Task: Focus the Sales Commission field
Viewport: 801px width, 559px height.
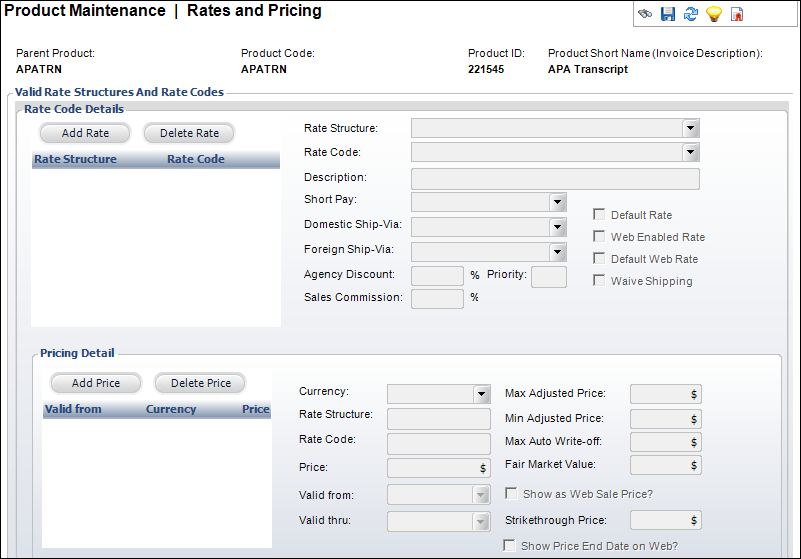Action: click(x=437, y=299)
